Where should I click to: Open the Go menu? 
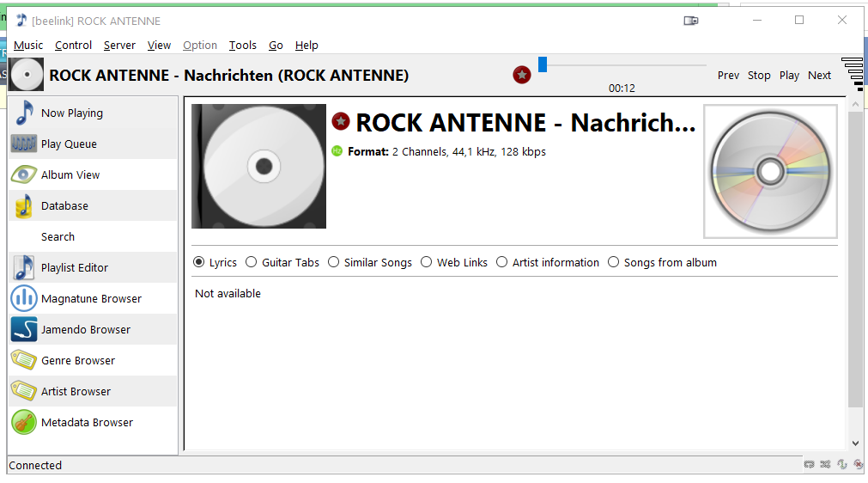276,46
